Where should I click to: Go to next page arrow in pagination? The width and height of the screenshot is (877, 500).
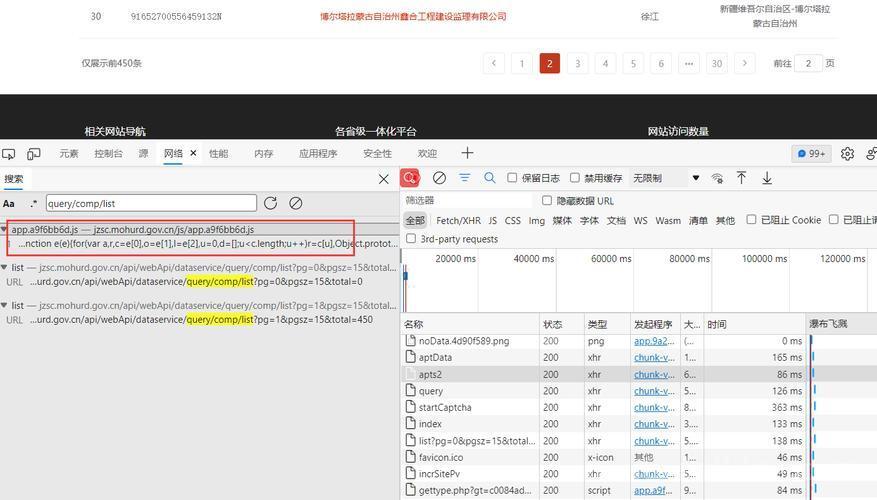(x=744, y=63)
